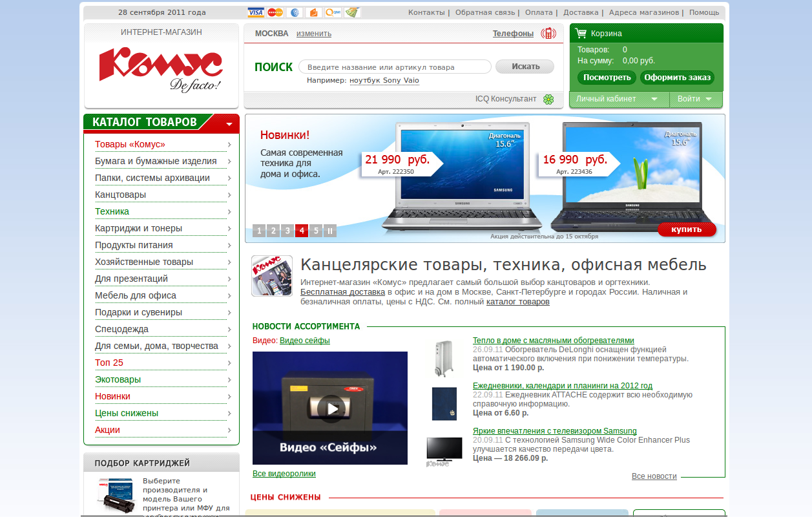Open the Новинки category

(112, 396)
